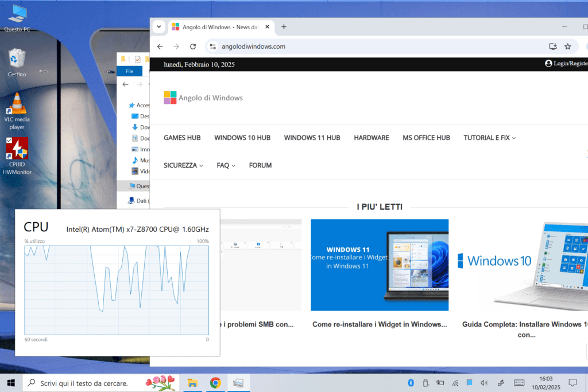The height and width of the screenshot is (392, 588).
Task: Click the Login/Register link
Action: (566, 64)
